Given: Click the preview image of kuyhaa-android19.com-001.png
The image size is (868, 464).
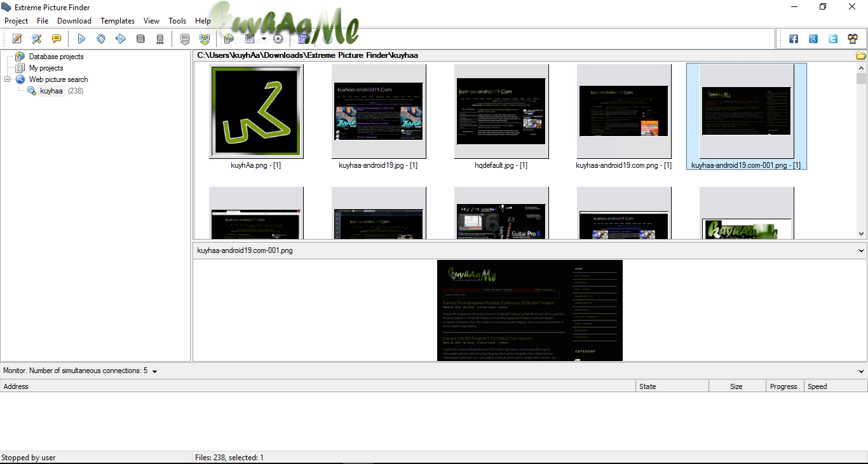Looking at the screenshot, I should (530, 311).
